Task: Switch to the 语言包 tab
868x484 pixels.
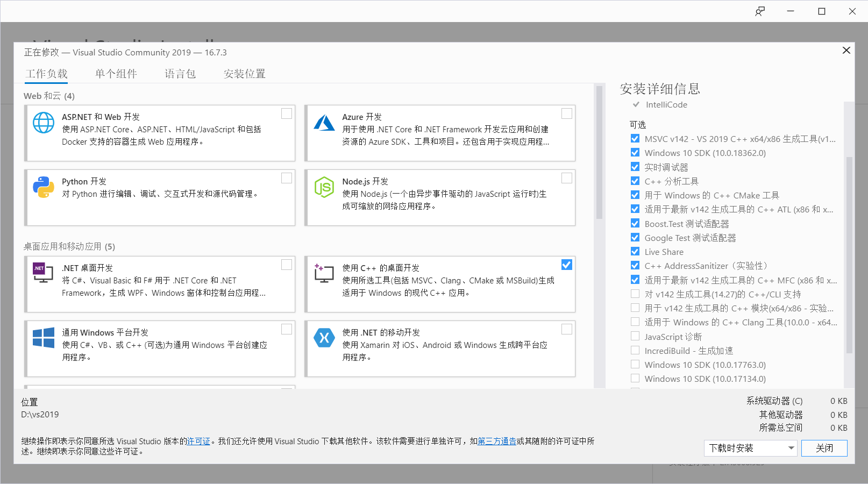Action: (180, 74)
